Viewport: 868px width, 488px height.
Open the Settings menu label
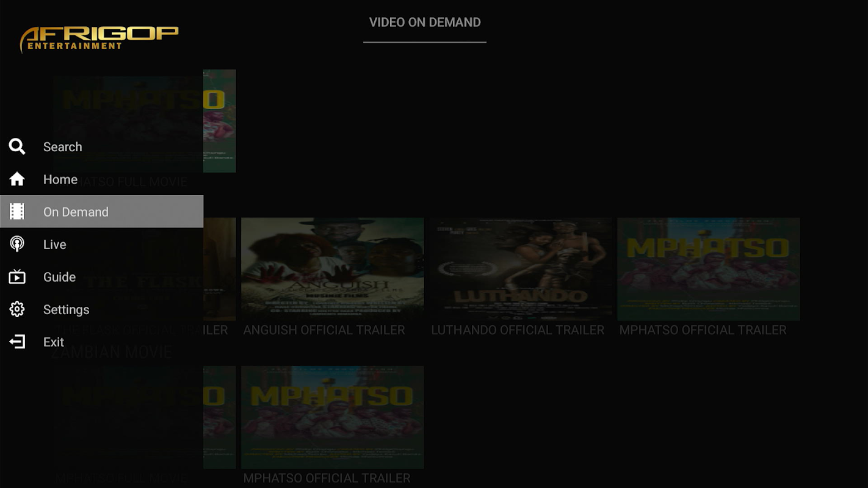(x=66, y=309)
